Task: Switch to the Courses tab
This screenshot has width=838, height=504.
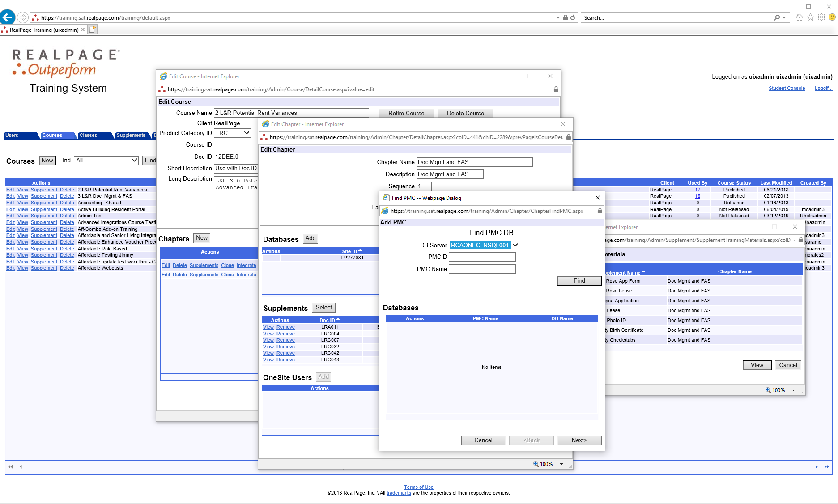Action: point(57,135)
